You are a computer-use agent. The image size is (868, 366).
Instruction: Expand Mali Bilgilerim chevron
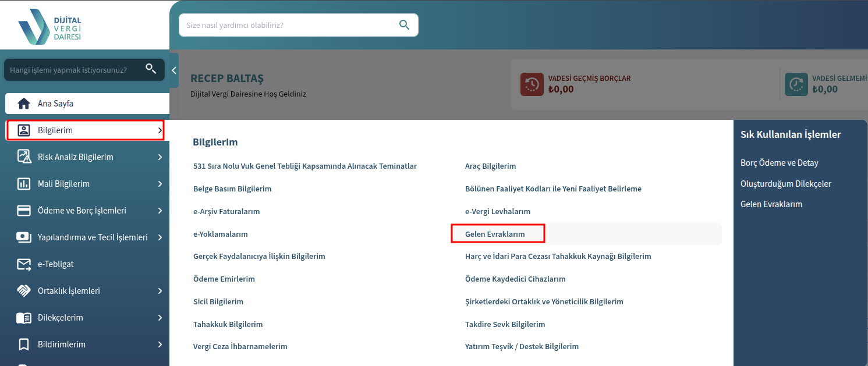tap(160, 184)
